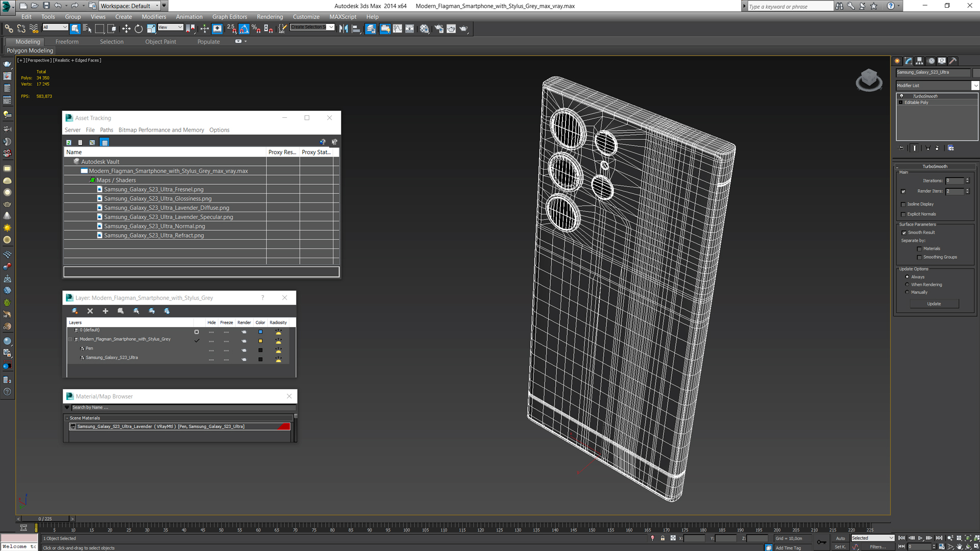Click the Render Production teapot icon
The width and height of the screenshot is (980, 551).
(463, 29)
